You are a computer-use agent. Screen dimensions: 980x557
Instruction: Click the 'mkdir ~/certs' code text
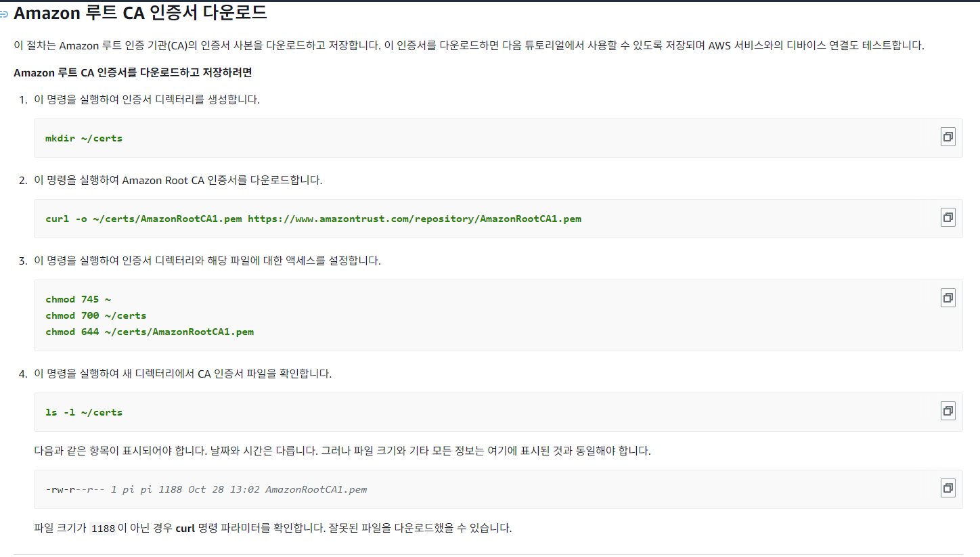84,138
